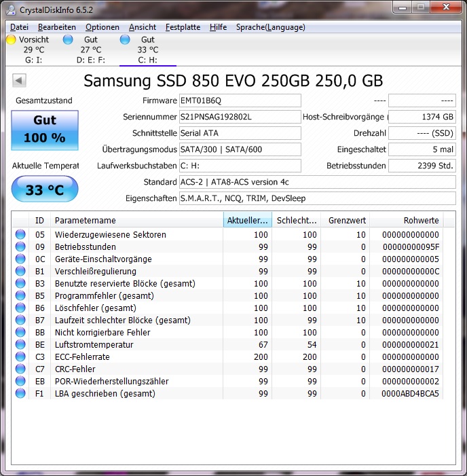Viewport: 467px width, 476px height.
Task: Click status dot of B7 Laufzeit schlechter Blöcke
Action: click(20, 320)
